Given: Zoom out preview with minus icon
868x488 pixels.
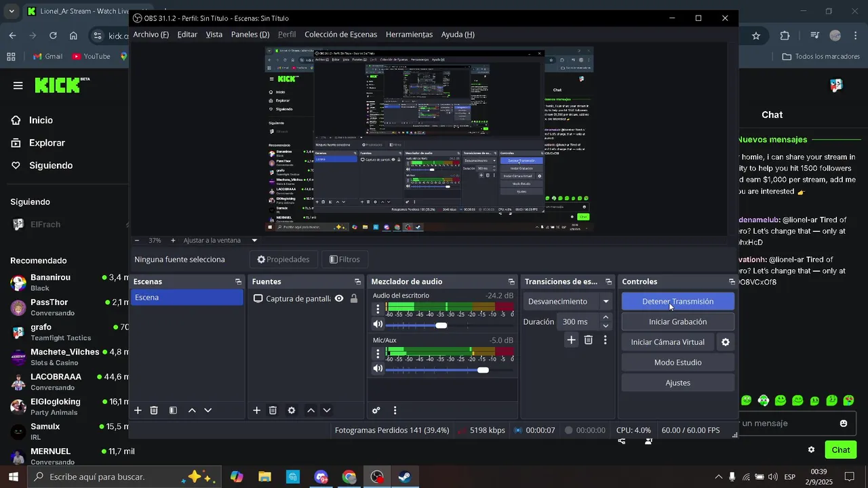Looking at the screenshot, I should [x=137, y=241].
